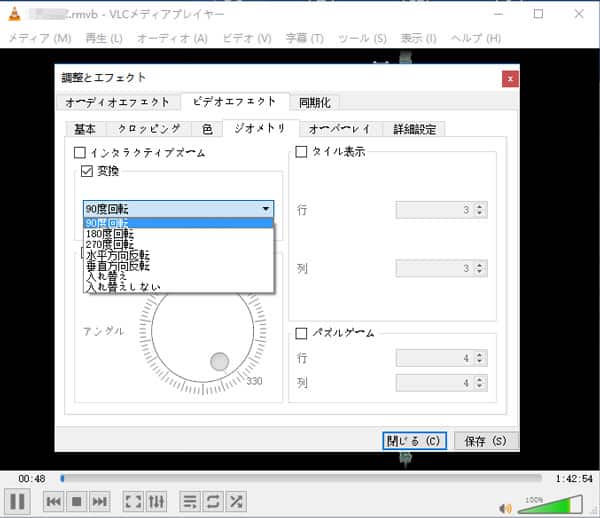
Task: Click the アングル rotation dial knob
Action: coord(219,362)
